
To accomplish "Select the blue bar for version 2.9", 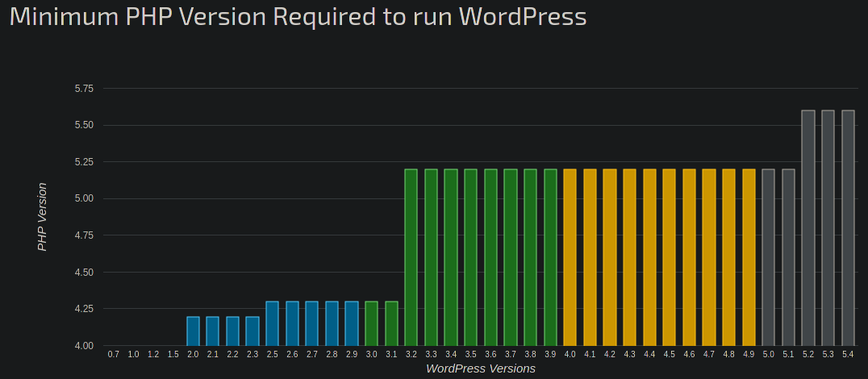I will pos(352,323).
